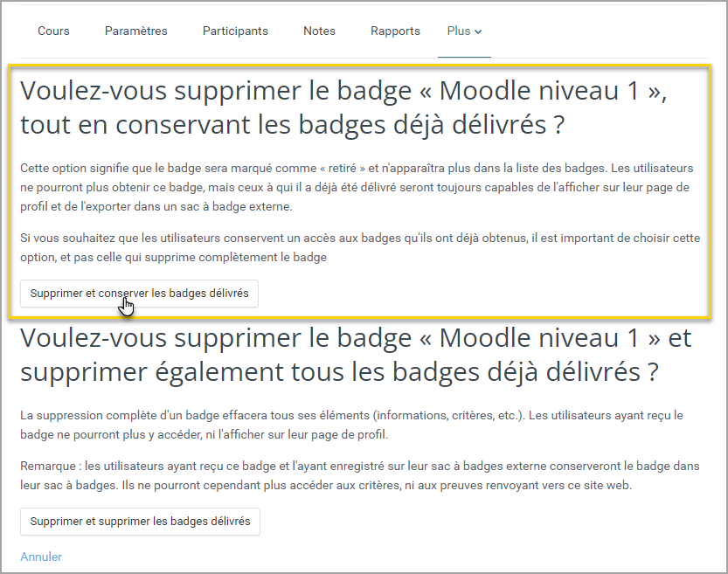Image resolution: width=728 pixels, height=574 pixels.
Task: Click Supprimer et conserver les badges délivrés
Action: click(139, 294)
